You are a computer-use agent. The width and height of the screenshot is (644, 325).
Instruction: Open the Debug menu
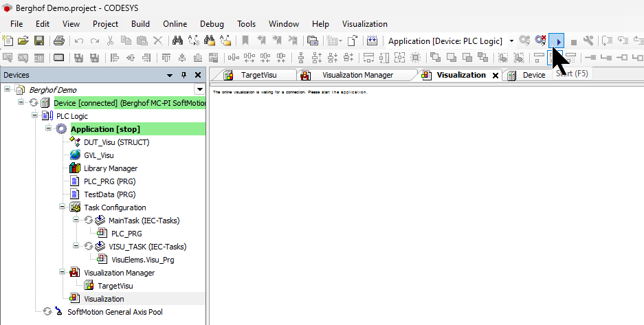[x=212, y=24]
